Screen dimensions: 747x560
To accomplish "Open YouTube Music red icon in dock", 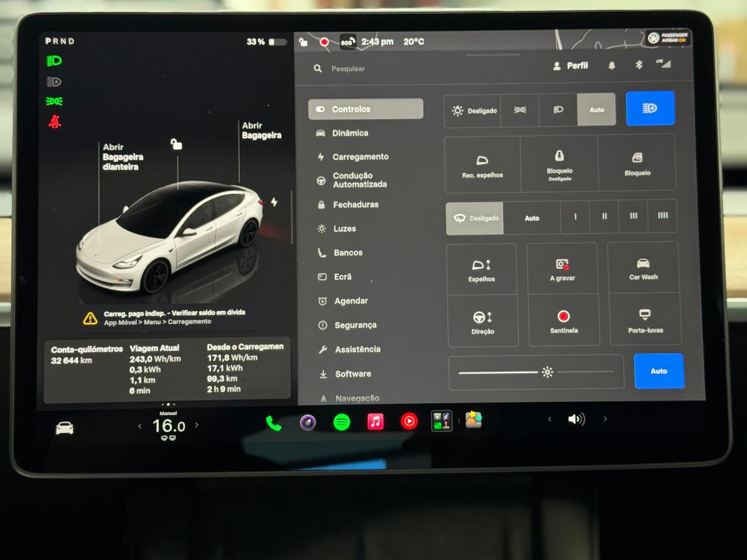I will [409, 421].
